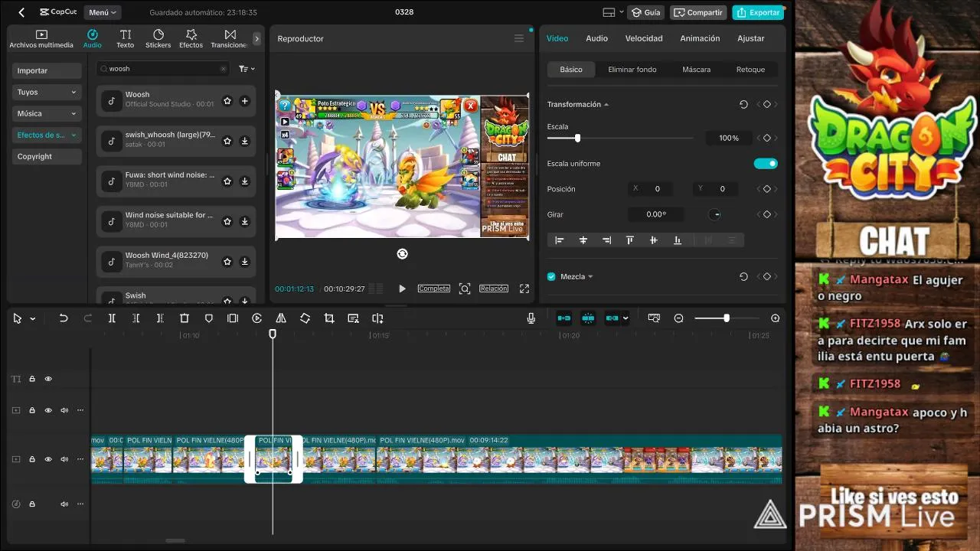Play the preview video
Viewport: 980px width, 551px height.
pos(402,289)
